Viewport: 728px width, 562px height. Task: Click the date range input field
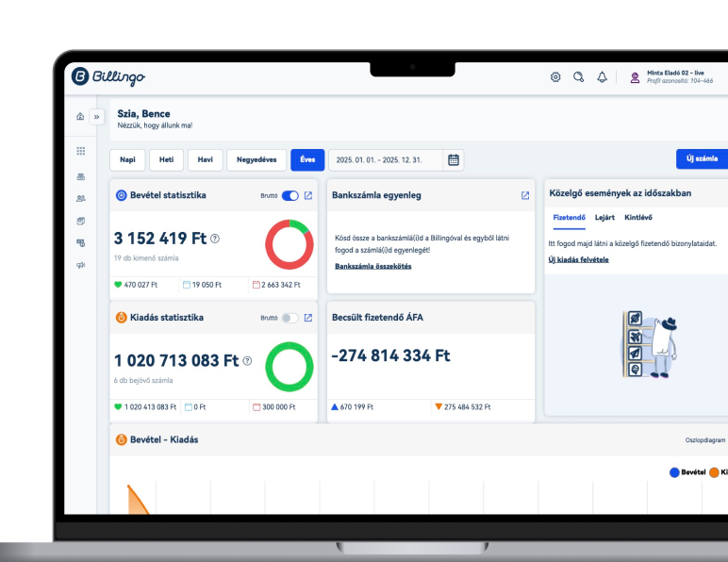pos(387,159)
